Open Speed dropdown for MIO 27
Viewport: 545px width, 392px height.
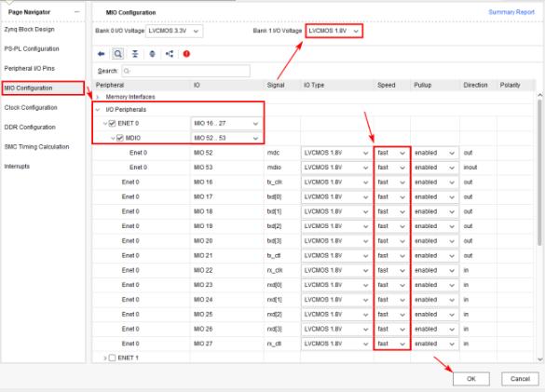pyautogui.click(x=391, y=344)
